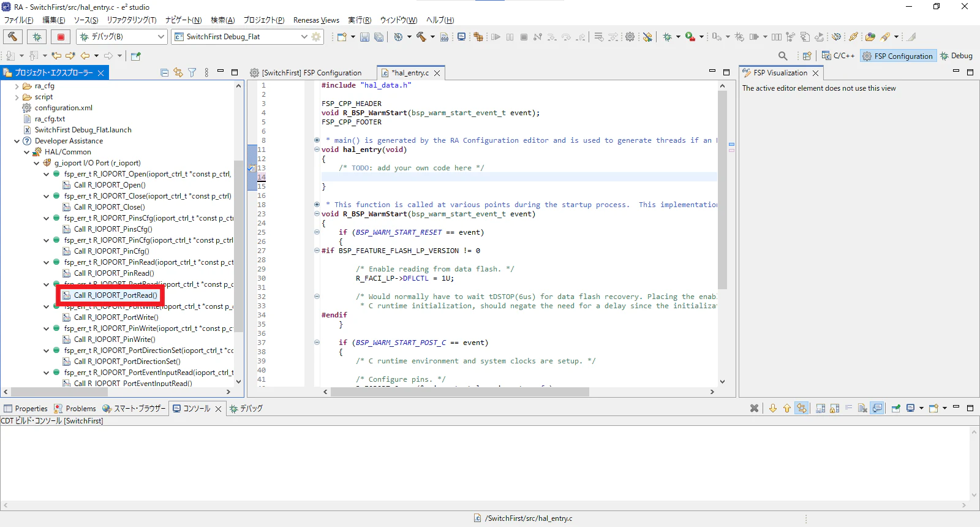Click Collapse All in Project Explorer
Viewport: 980px width, 527px height.
164,73
